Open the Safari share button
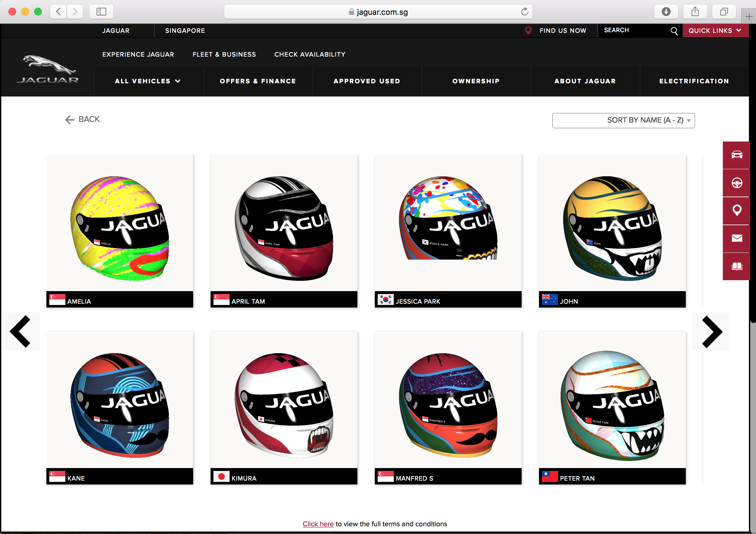 (695, 12)
